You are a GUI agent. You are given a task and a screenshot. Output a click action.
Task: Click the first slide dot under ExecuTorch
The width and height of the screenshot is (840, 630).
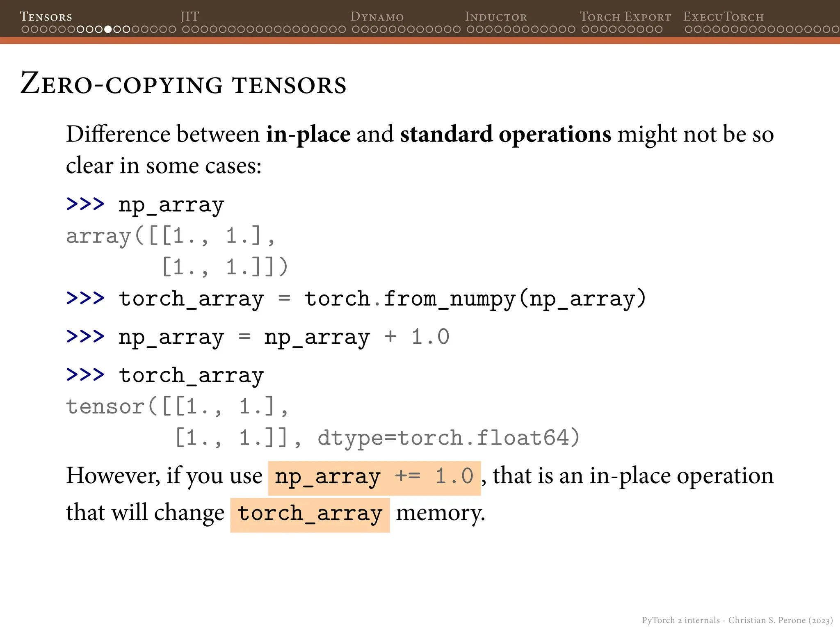click(x=689, y=30)
